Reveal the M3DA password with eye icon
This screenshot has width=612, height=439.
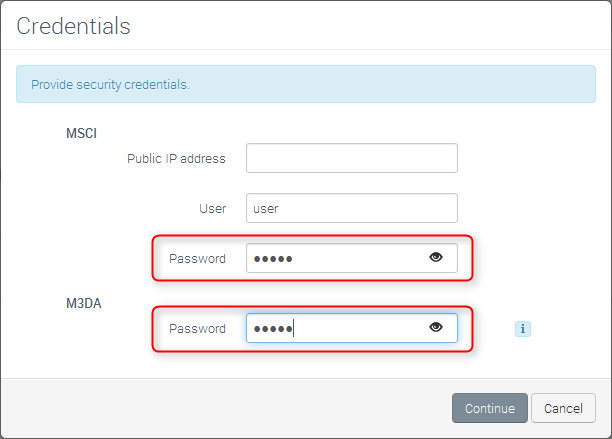point(436,328)
